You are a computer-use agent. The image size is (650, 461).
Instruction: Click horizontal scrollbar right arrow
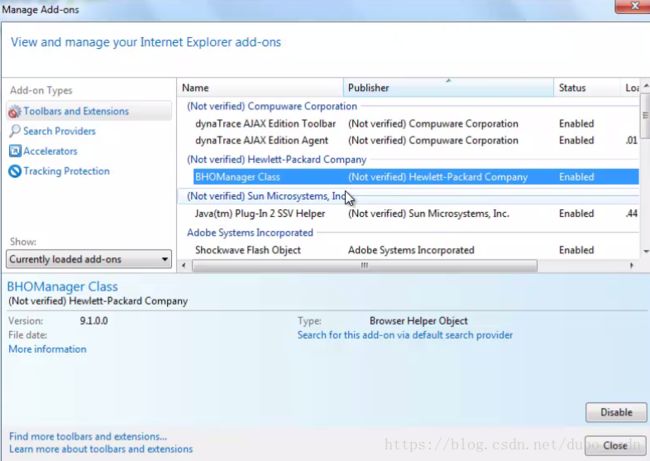(x=632, y=265)
